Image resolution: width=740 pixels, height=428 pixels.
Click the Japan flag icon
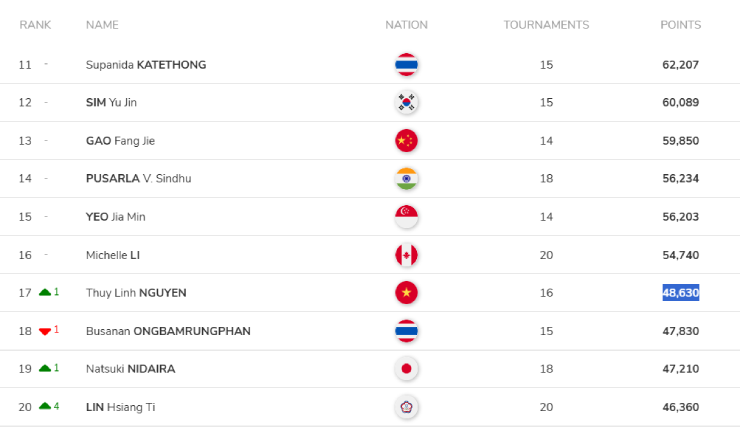point(406,369)
